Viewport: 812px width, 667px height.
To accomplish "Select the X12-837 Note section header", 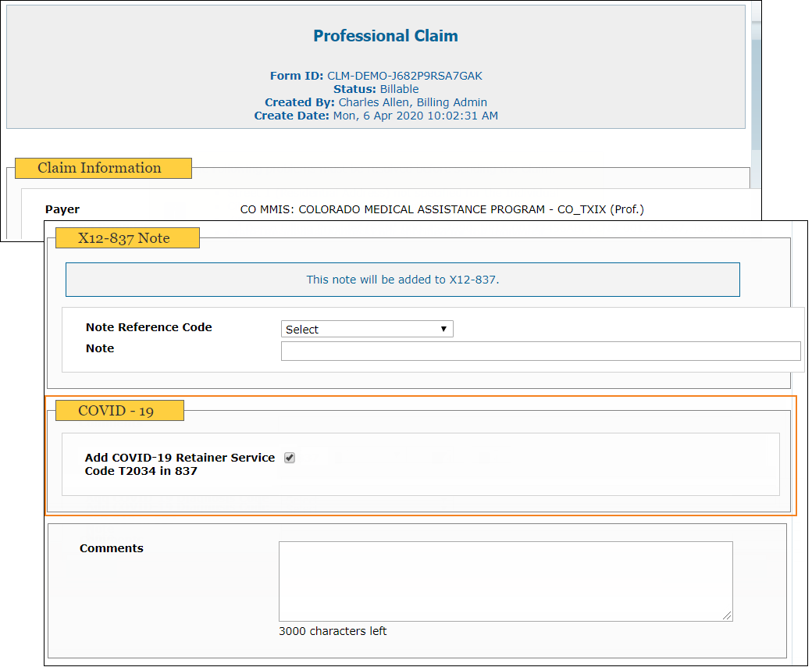I will point(123,238).
